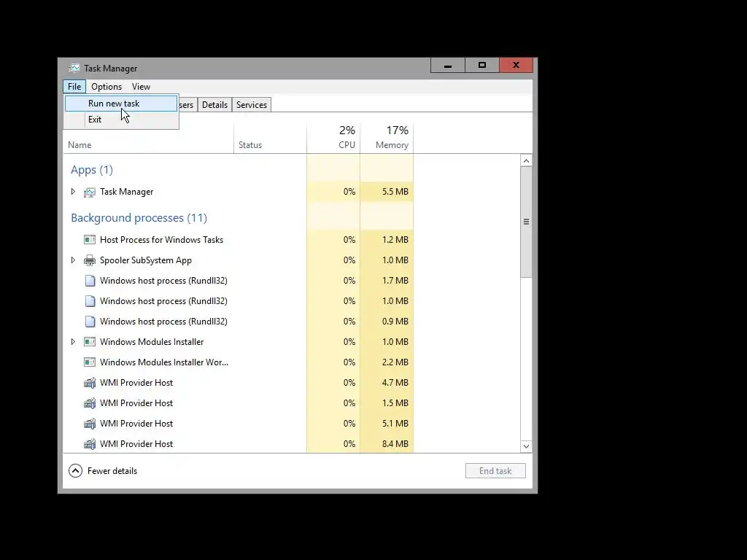Click the End task button
Image resolution: width=747 pixels, height=560 pixels.
(495, 471)
